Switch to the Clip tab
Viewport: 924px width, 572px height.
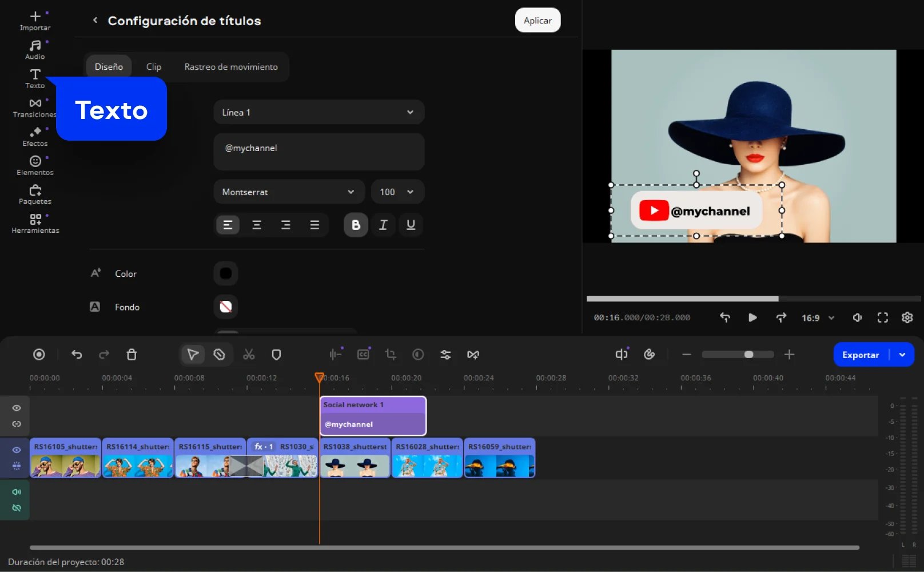(x=153, y=67)
